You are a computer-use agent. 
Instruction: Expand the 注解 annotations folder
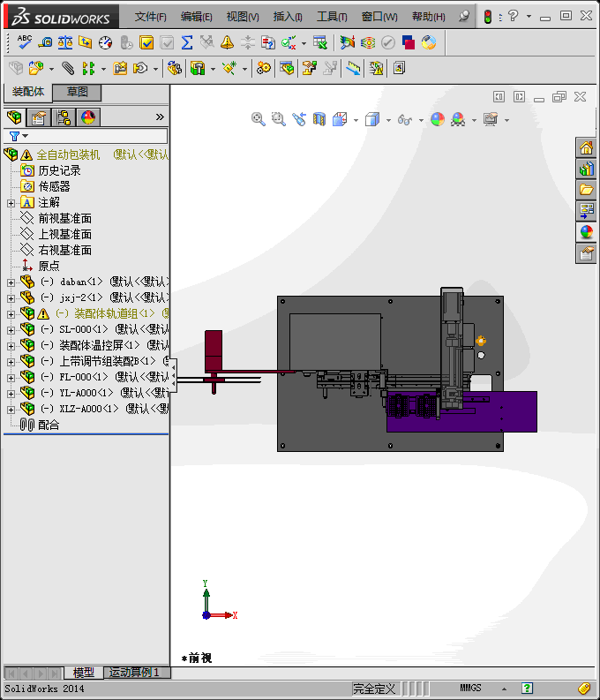[11, 203]
